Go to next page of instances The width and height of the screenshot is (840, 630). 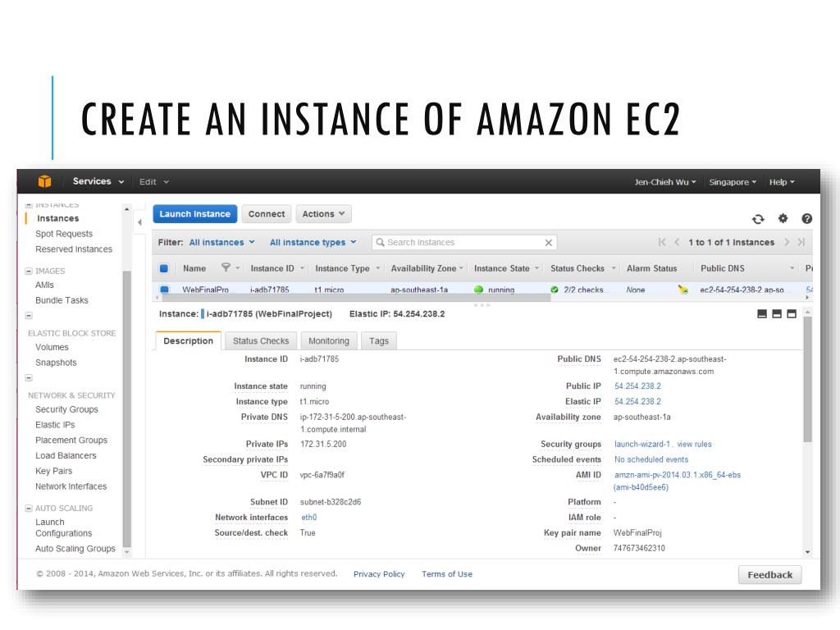pyautogui.click(x=787, y=242)
